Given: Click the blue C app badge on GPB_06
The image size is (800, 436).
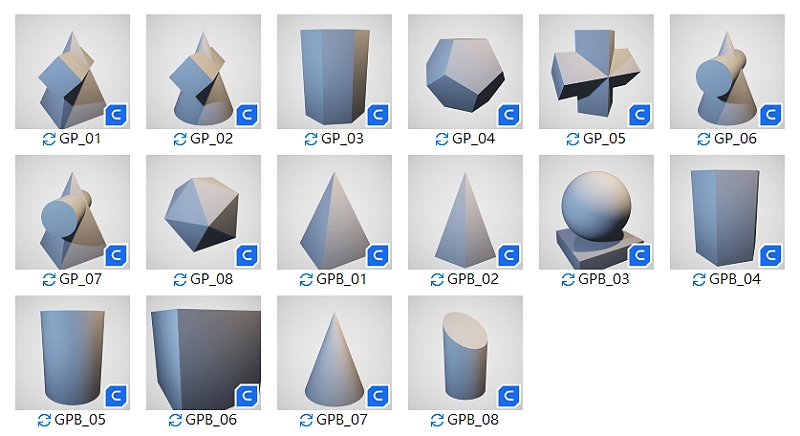Looking at the screenshot, I should pyautogui.click(x=247, y=396).
